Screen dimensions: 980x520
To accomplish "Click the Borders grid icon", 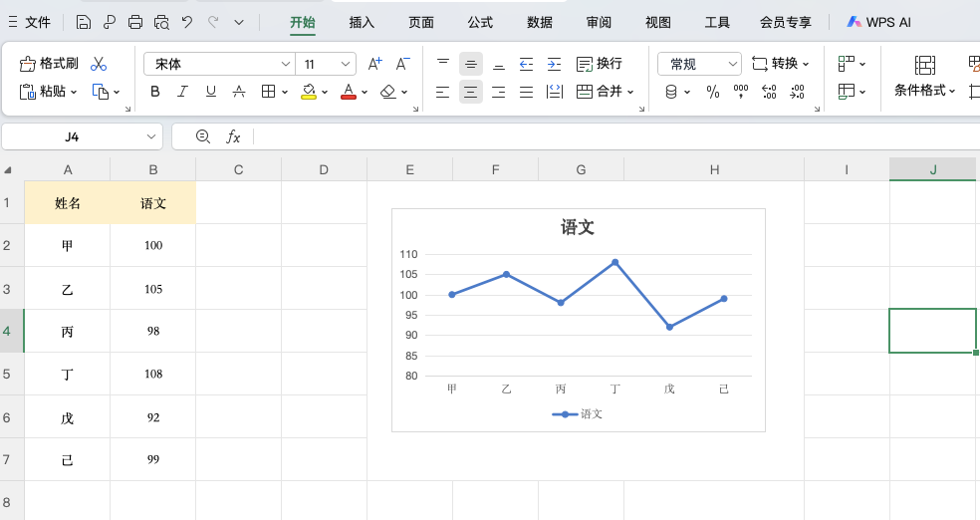I will tap(268, 92).
